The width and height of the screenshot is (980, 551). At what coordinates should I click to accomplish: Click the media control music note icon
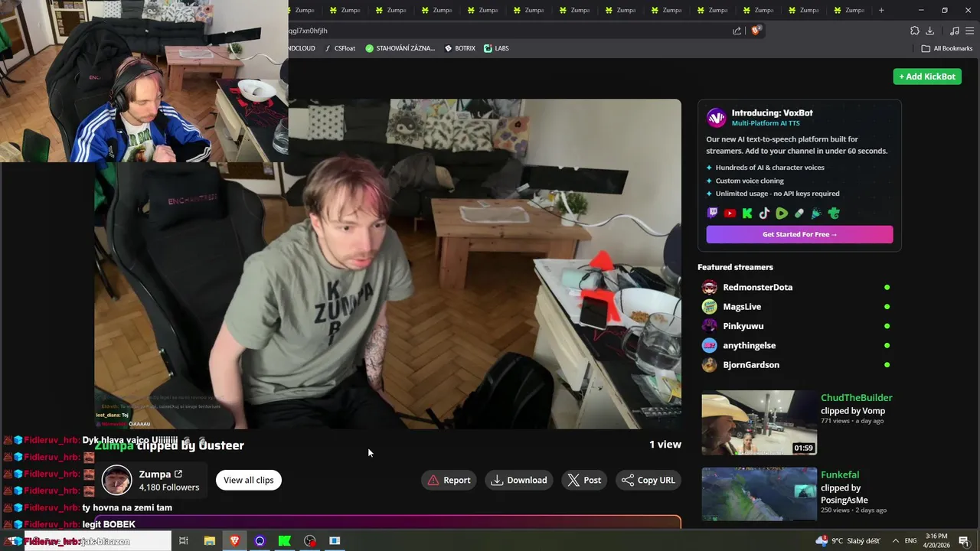click(954, 31)
